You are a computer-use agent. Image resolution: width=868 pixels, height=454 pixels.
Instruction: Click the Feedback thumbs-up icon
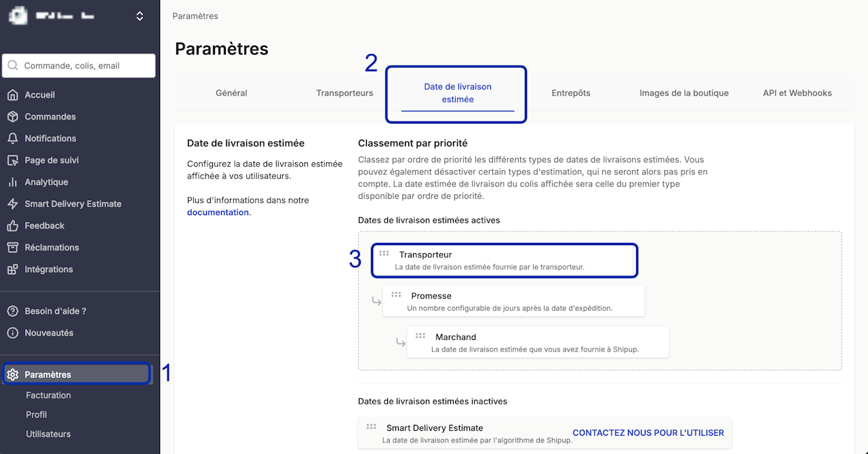coord(12,226)
